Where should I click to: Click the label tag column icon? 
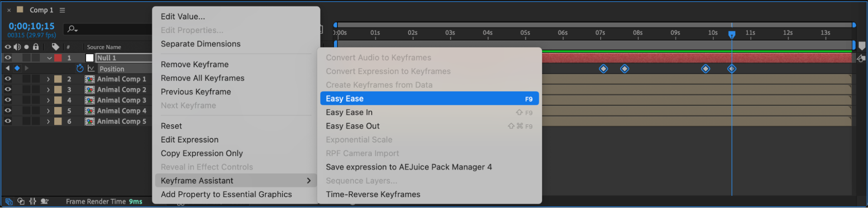pos(55,47)
